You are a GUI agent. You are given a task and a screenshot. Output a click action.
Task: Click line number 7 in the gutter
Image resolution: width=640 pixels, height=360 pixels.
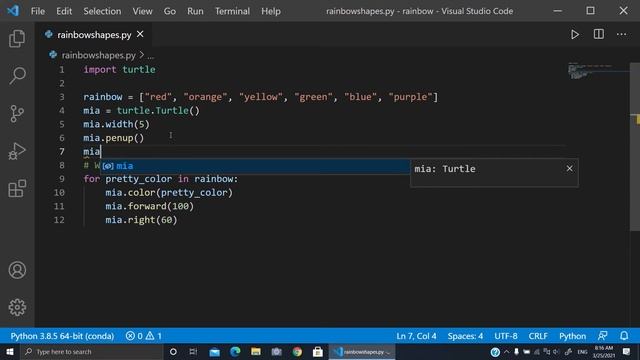62,151
